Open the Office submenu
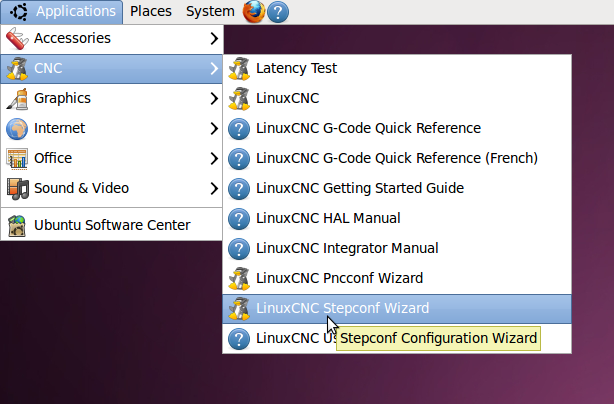 (112, 159)
